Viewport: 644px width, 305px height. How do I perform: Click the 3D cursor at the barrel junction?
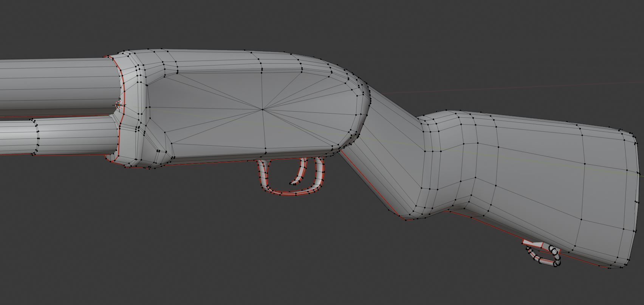pyautogui.click(x=119, y=105)
